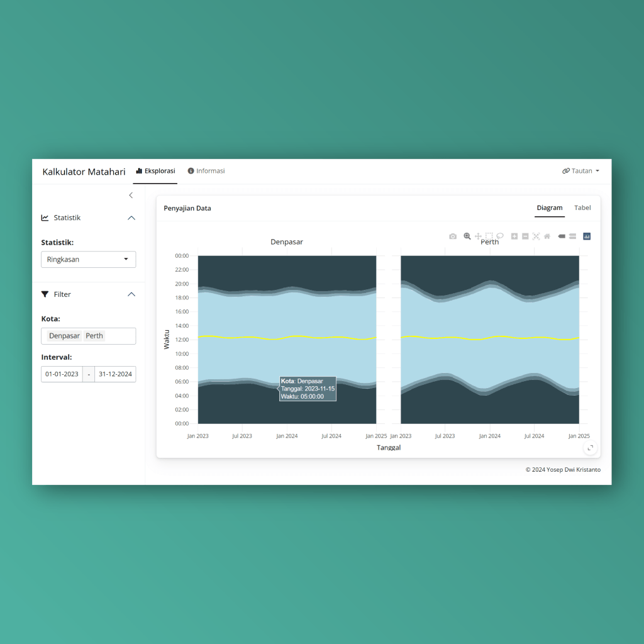This screenshot has width=644, height=644.
Task: Select the Zoom magnifier tool
Action: pyautogui.click(x=467, y=236)
